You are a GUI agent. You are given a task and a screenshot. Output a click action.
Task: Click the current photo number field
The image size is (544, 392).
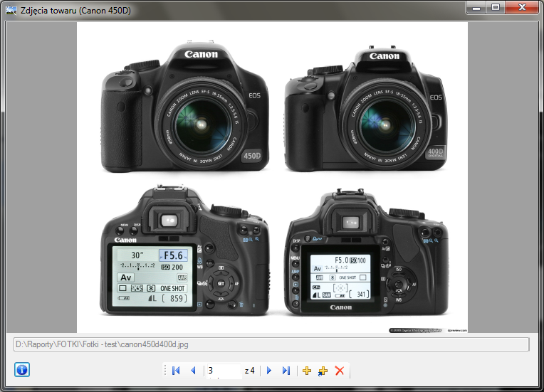[x=224, y=371]
